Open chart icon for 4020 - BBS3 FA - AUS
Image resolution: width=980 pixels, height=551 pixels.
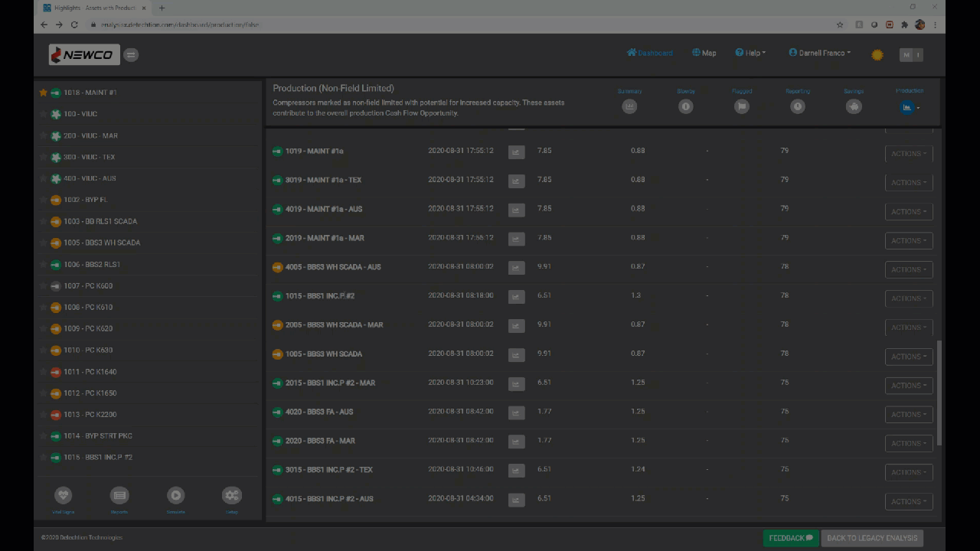[x=517, y=413]
